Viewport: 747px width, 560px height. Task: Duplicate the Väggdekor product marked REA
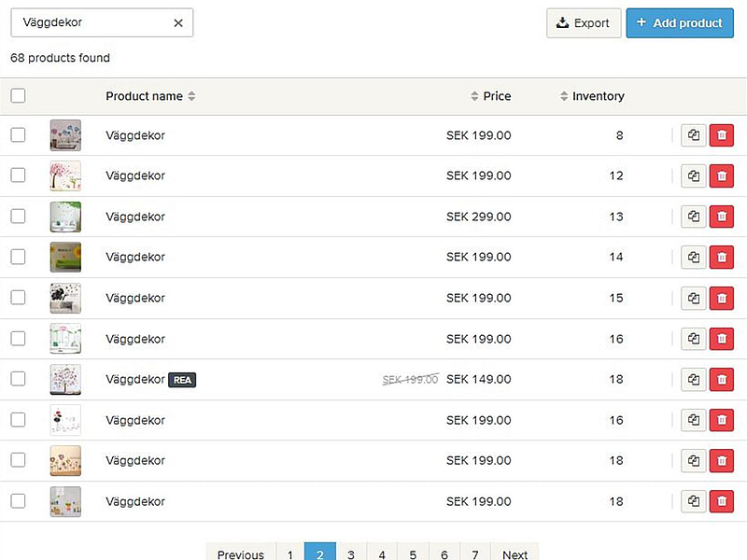694,379
